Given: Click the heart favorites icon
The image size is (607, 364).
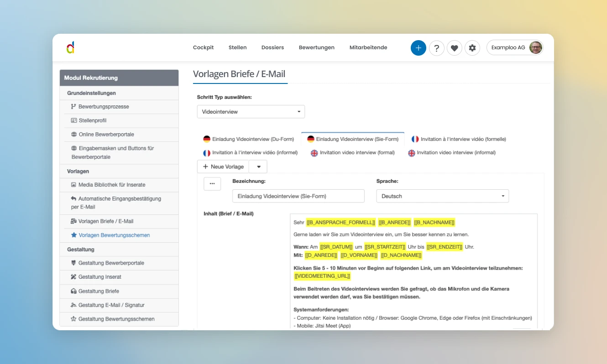Looking at the screenshot, I should click(x=455, y=48).
